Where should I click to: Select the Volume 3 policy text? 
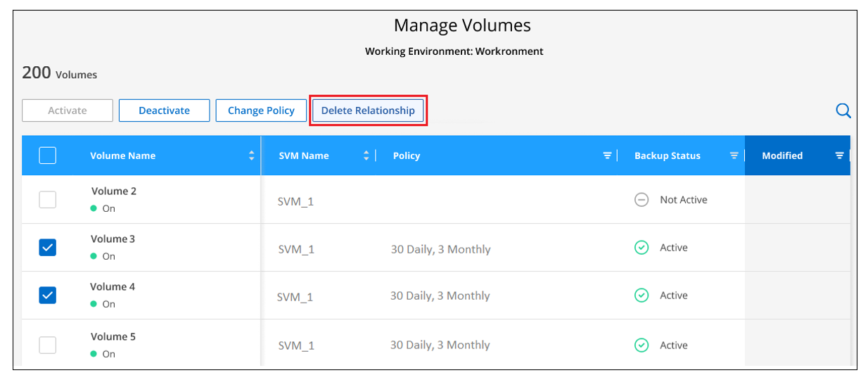click(441, 249)
